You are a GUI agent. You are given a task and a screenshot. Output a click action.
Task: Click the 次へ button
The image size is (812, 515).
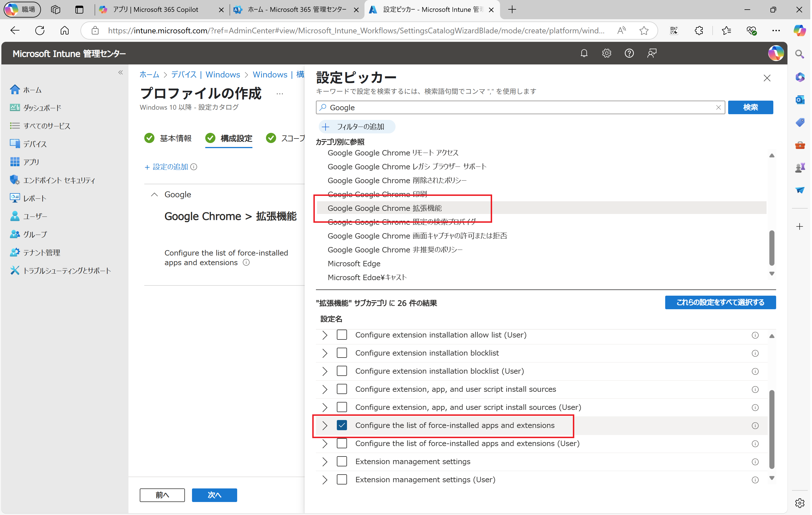pos(215,495)
